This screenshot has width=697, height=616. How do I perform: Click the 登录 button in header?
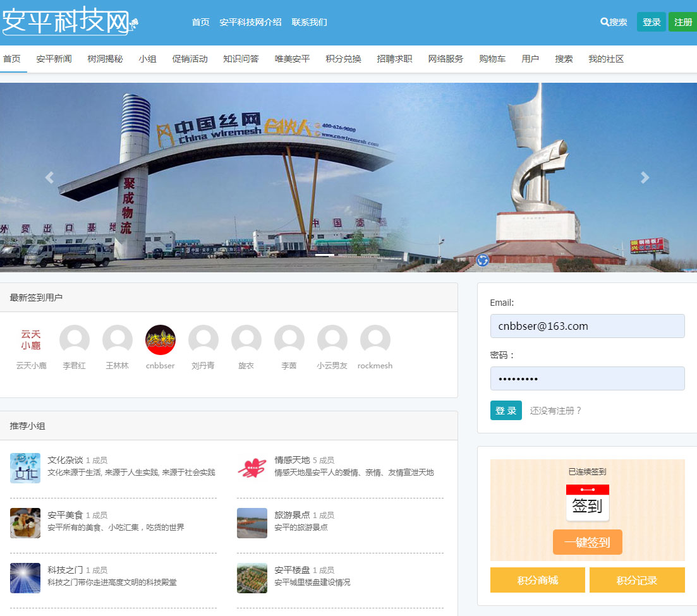(652, 21)
